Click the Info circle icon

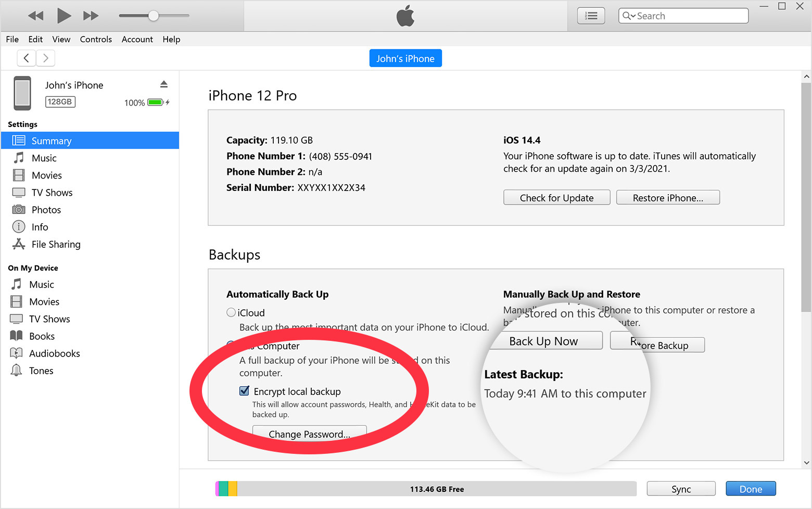[x=19, y=226]
